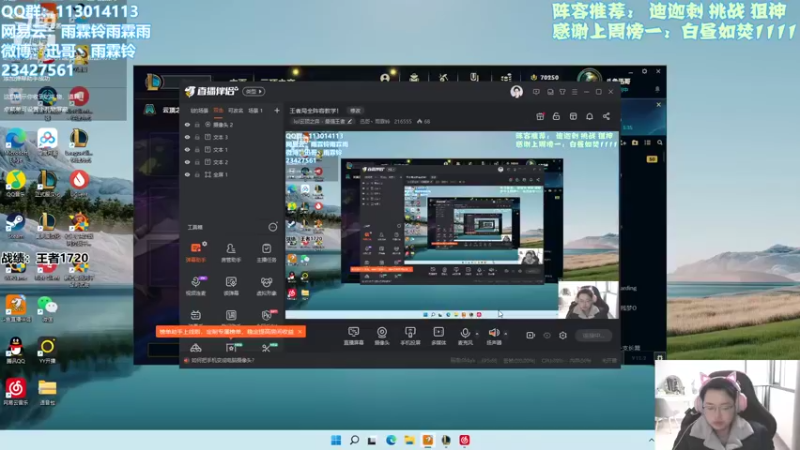Open 腾讯QQ desktop shortcut
Screen dimensions: 800x450
pos(15,350)
